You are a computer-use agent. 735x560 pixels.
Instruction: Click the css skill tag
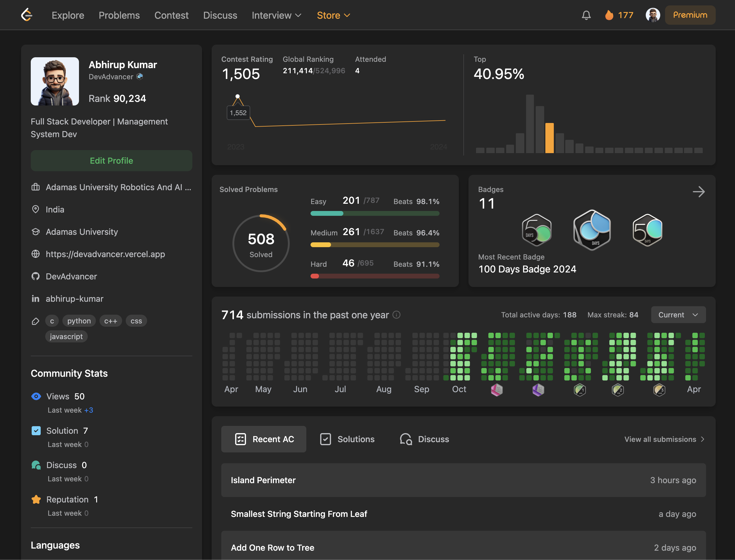click(136, 321)
